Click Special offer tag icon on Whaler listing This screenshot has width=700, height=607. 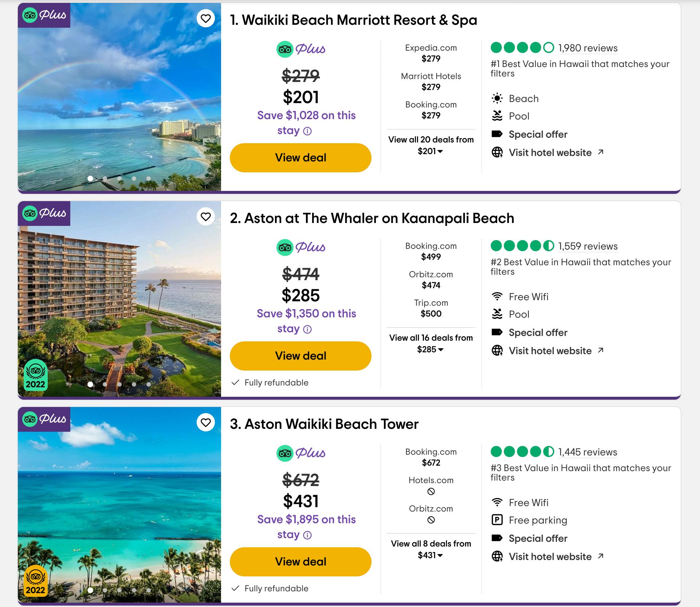[497, 332]
